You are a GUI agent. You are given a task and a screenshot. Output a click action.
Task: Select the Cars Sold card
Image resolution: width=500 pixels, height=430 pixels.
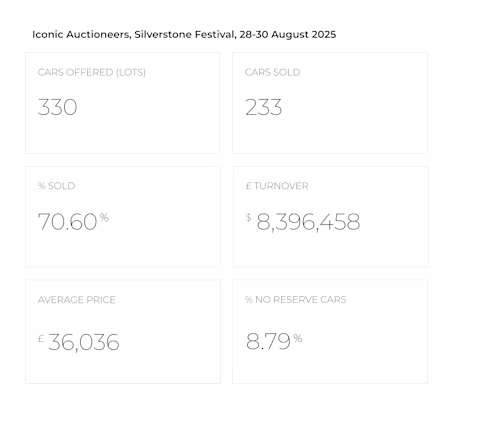pyautogui.click(x=330, y=103)
